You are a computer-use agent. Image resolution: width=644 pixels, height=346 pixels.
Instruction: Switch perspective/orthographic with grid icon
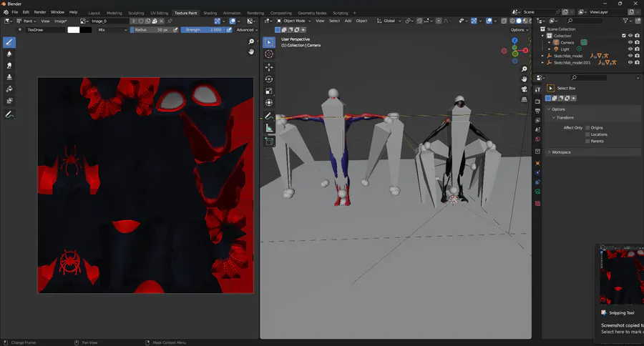tap(524, 99)
